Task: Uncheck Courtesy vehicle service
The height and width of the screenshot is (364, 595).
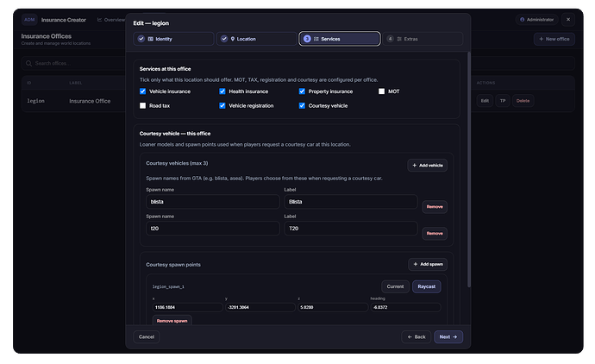Action: pos(302,106)
